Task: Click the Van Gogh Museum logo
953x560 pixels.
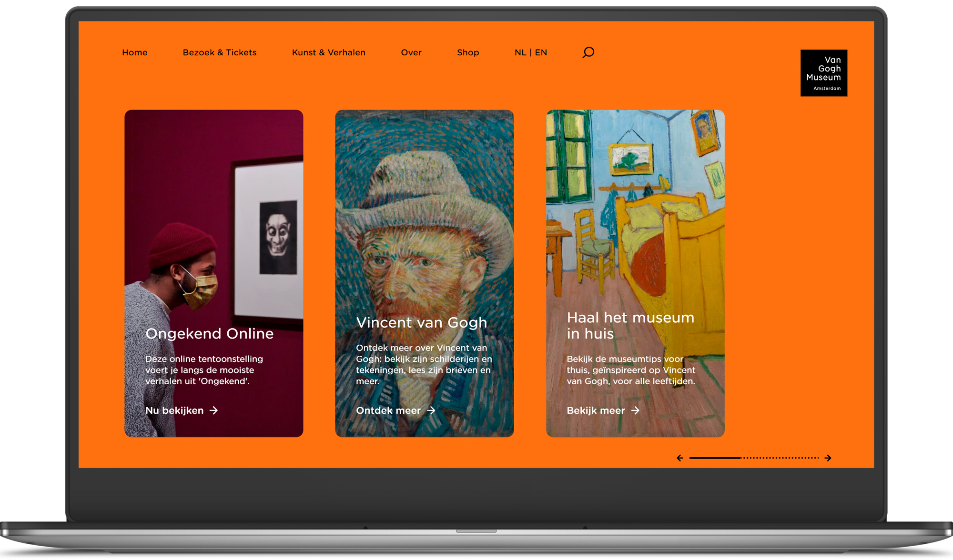Action: click(x=823, y=72)
